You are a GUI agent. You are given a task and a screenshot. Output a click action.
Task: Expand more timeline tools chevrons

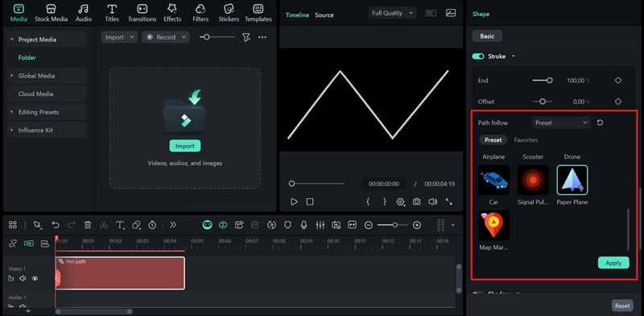[173, 225]
